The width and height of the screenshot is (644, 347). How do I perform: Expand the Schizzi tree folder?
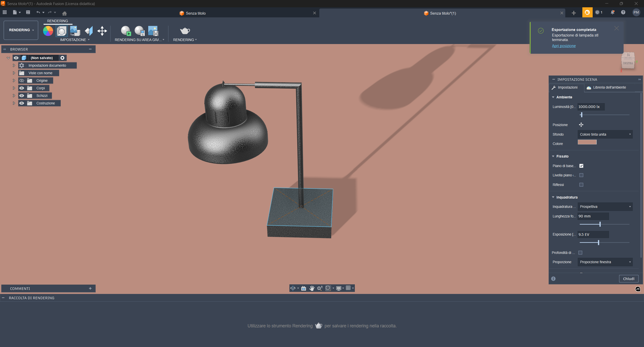[x=14, y=96]
